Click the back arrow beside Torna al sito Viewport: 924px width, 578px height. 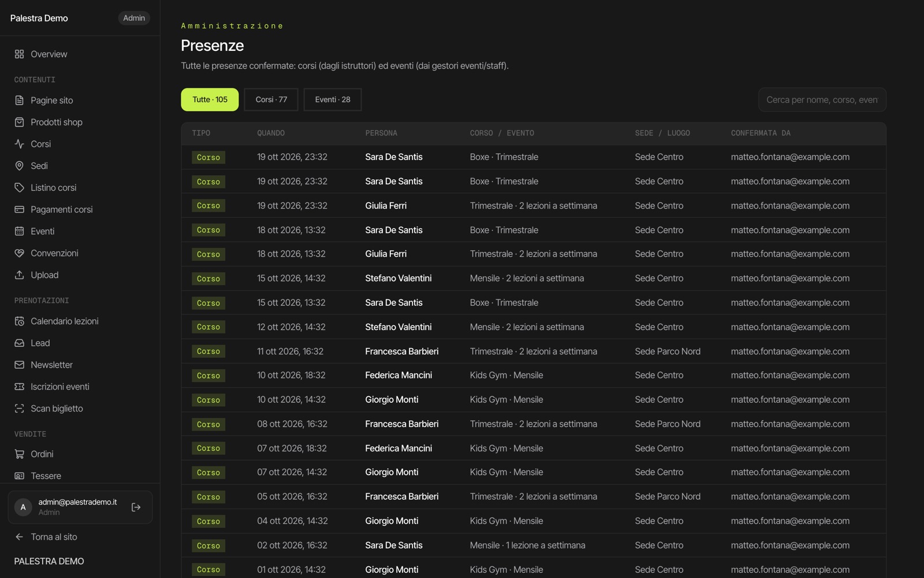pyautogui.click(x=19, y=537)
